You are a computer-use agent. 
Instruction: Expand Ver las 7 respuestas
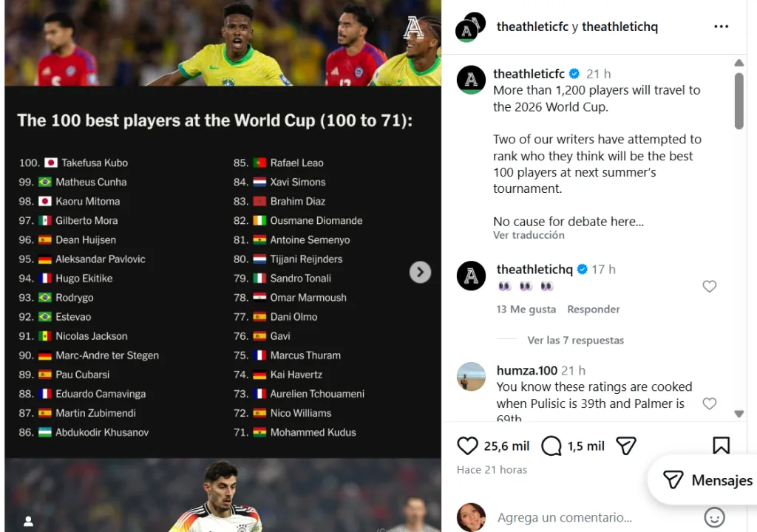tap(575, 340)
